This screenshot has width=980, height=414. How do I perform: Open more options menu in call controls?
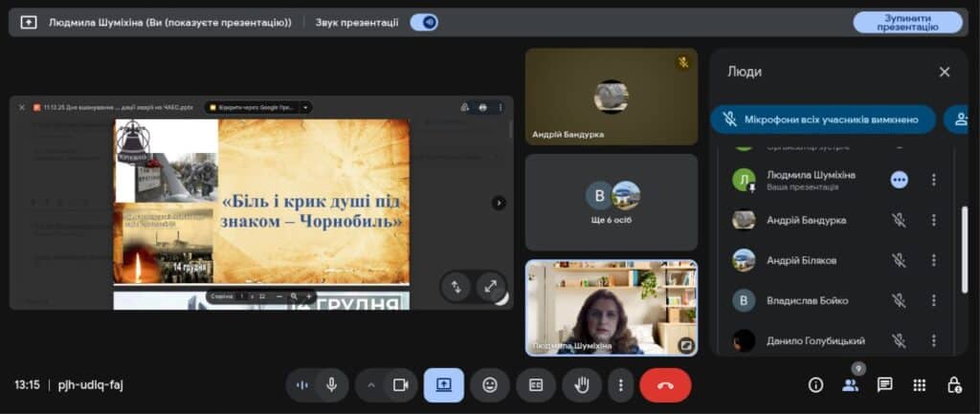(621, 384)
